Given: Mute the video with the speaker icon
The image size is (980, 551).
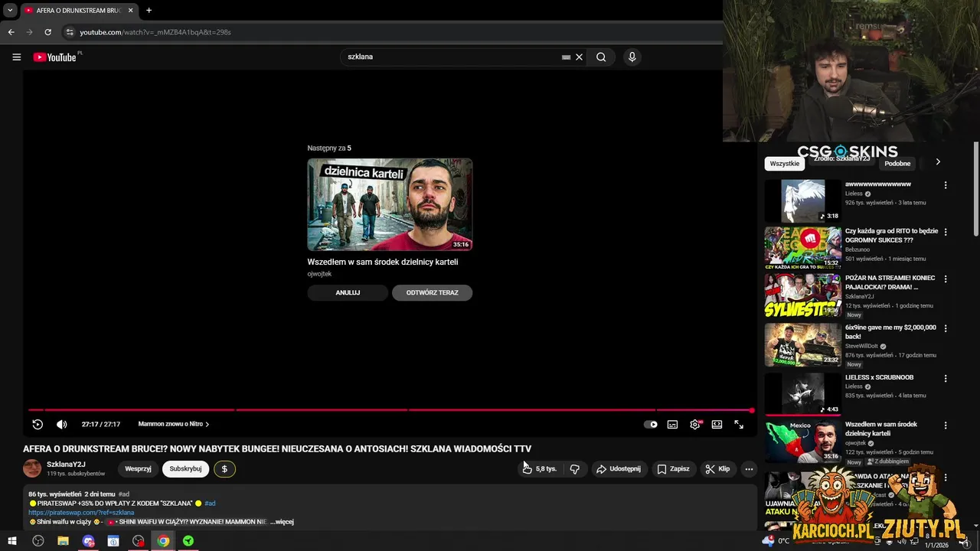Looking at the screenshot, I should pyautogui.click(x=62, y=424).
